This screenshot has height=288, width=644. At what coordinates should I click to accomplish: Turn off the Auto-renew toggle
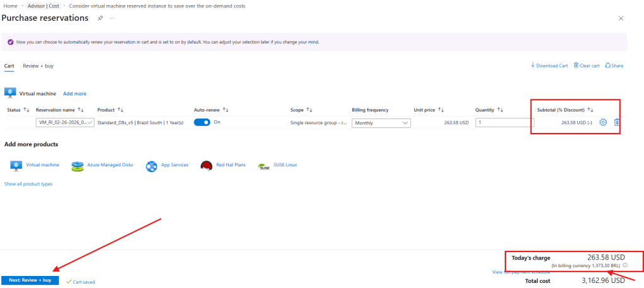pos(202,122)
